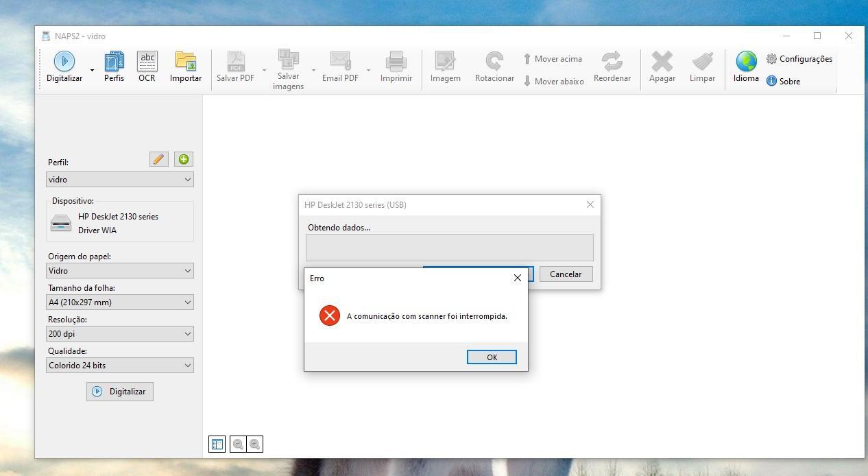
Task: Open Configurações settings
Action: [799, 59]
